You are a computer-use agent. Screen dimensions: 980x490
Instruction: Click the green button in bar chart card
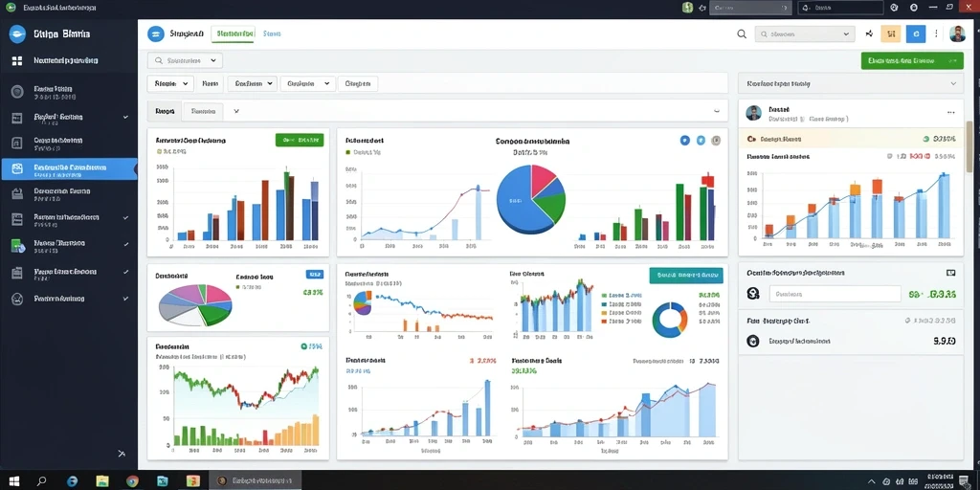(x=300, y=140)
